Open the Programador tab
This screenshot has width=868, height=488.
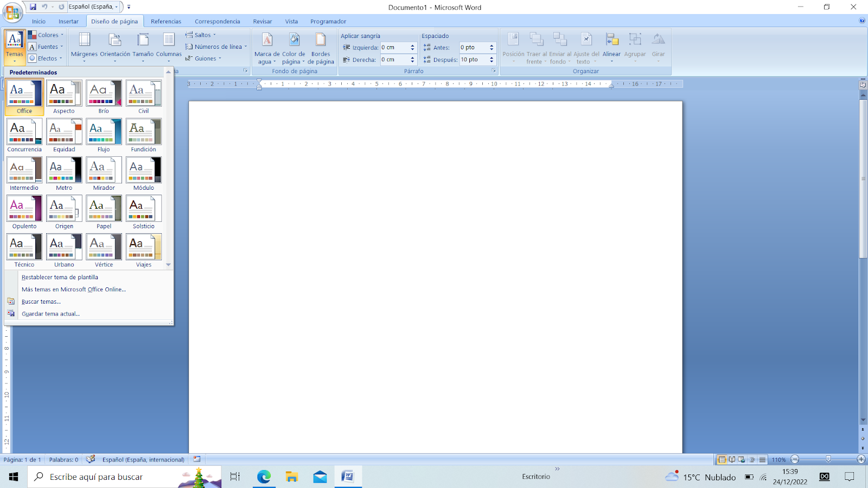[328, 22]
